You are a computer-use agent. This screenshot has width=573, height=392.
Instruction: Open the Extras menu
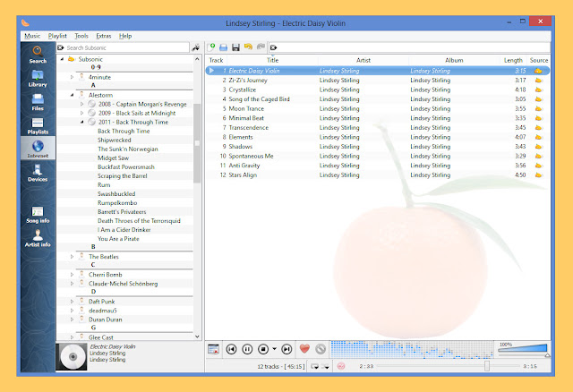click(104, 36)
